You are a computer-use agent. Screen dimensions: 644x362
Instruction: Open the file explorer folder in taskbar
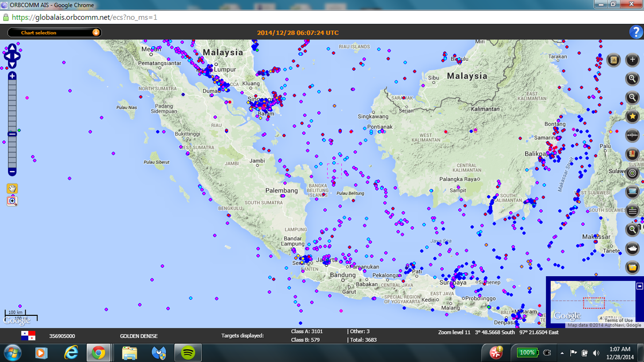(x=130, y=352)
